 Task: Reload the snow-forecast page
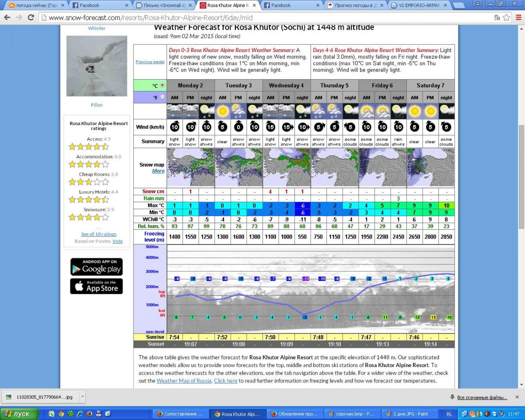pyautogui.click(x=31, y=17)
